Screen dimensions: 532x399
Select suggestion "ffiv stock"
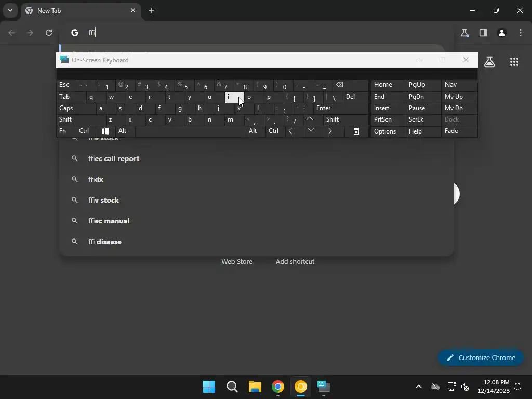pyautogui.click(x=257, y=200)
